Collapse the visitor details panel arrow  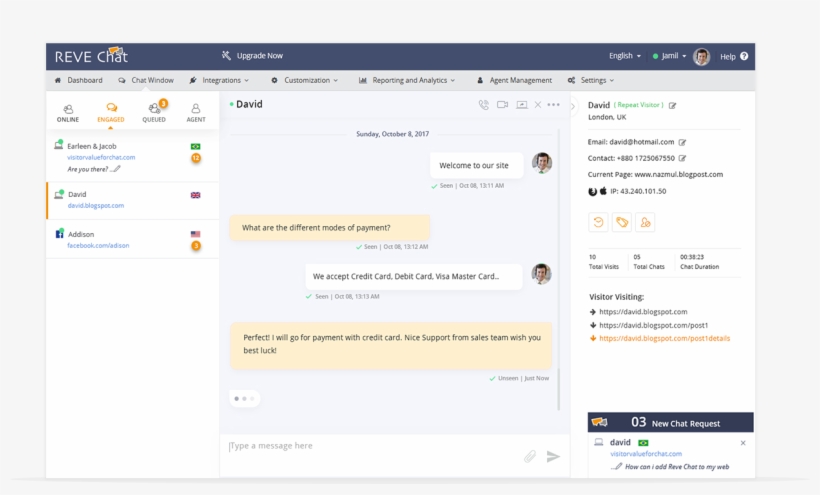tap(573, 107)
